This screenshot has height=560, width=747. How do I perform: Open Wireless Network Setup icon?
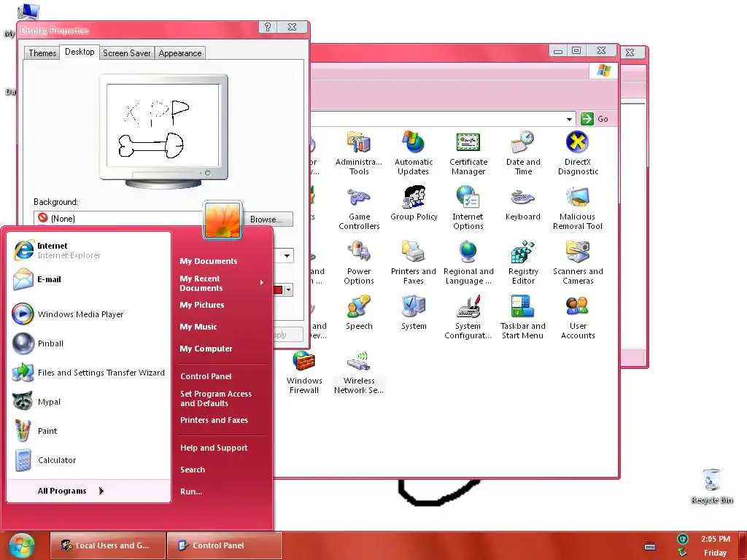pyautogui.click(x=359, y=372)
